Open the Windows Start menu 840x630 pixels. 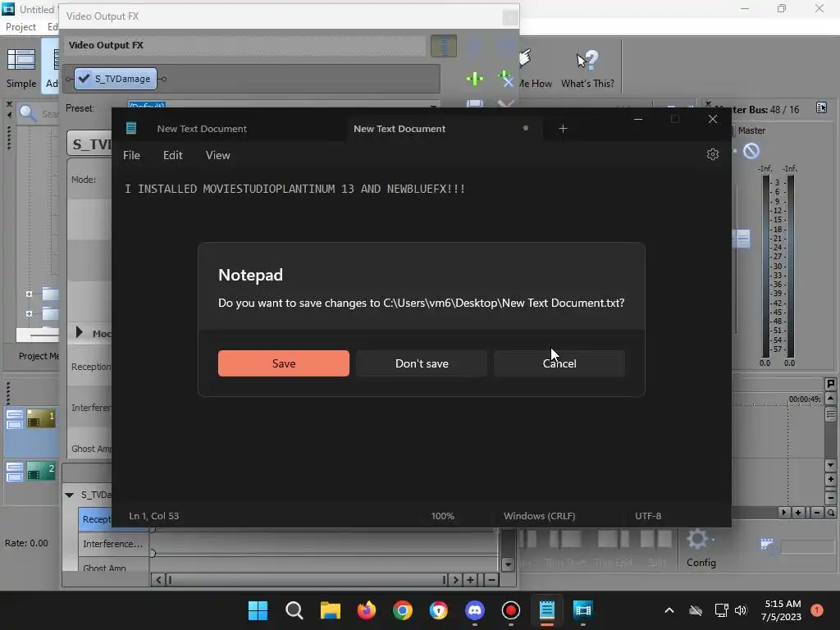pyautogui.click(x=258, y=610)
